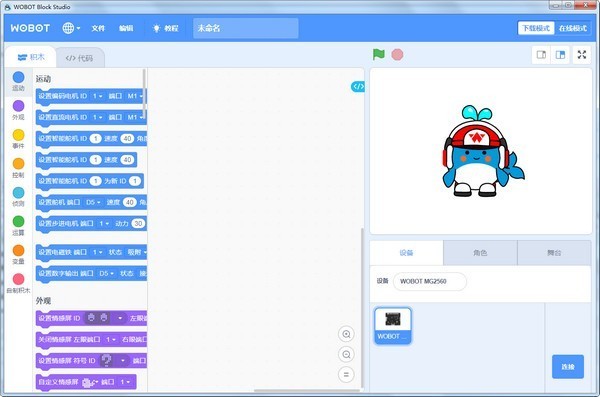This screenshot has height=397, width=600.
Task: Select the 控制 control category circle
Action: click(x=18, y=164)
